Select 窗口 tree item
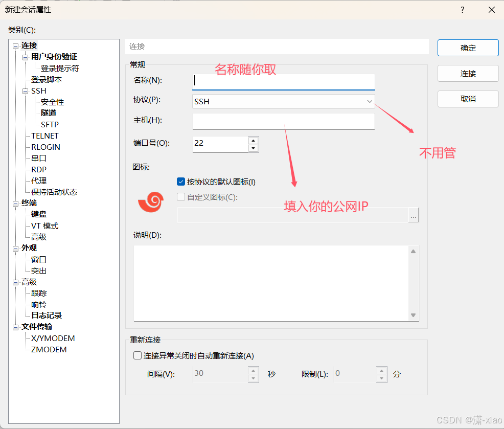Screen dimensions: 504x429 [x=38, y=260]
